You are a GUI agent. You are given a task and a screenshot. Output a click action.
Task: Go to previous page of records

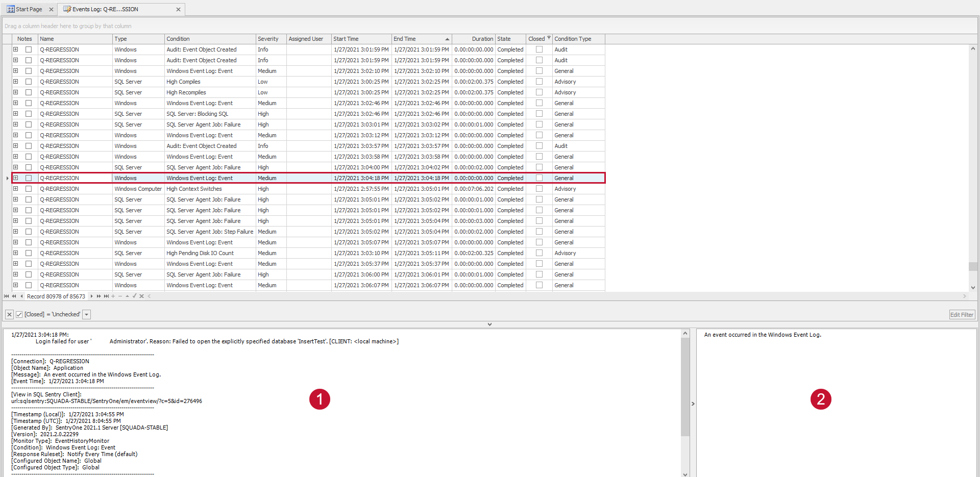point(14,296)
